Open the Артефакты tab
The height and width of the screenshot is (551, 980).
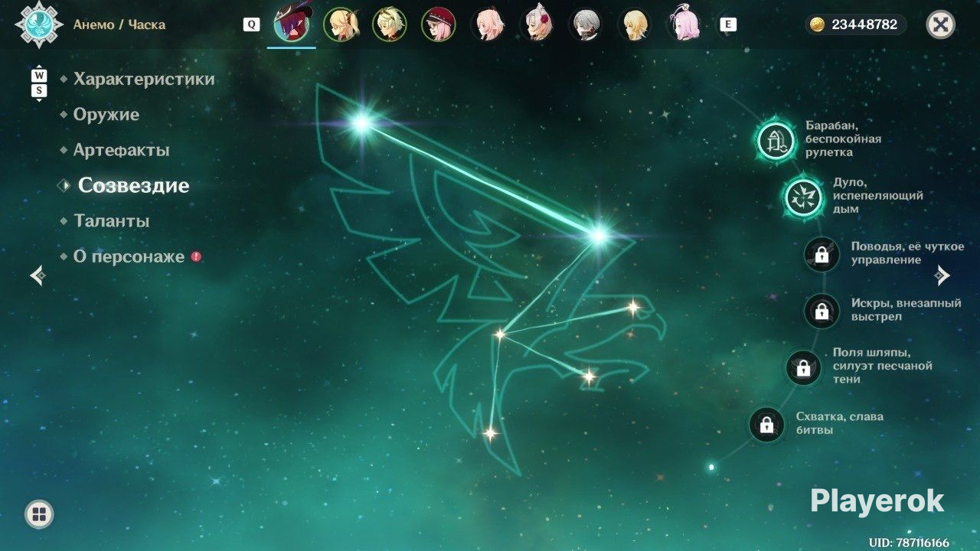point(121,150)
